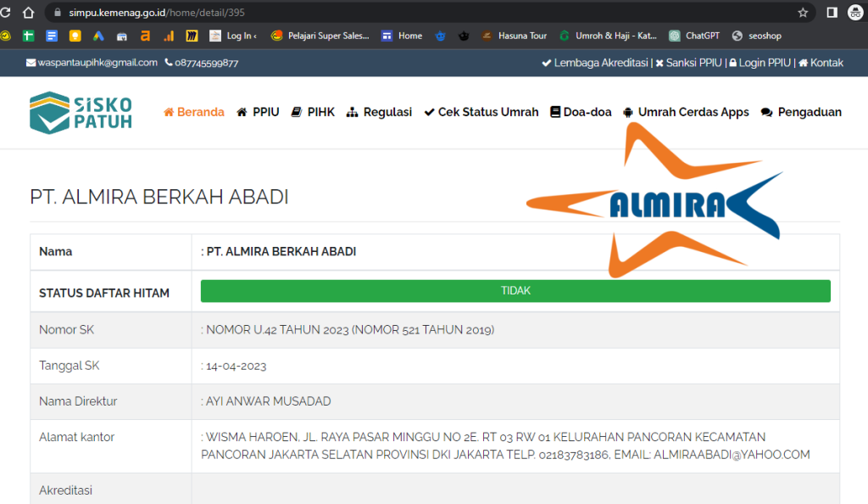Viewport: 868px width, 504px height.
Task: Open the Umrah Cerdas Apps menu item
Action: tap(686, 112)
